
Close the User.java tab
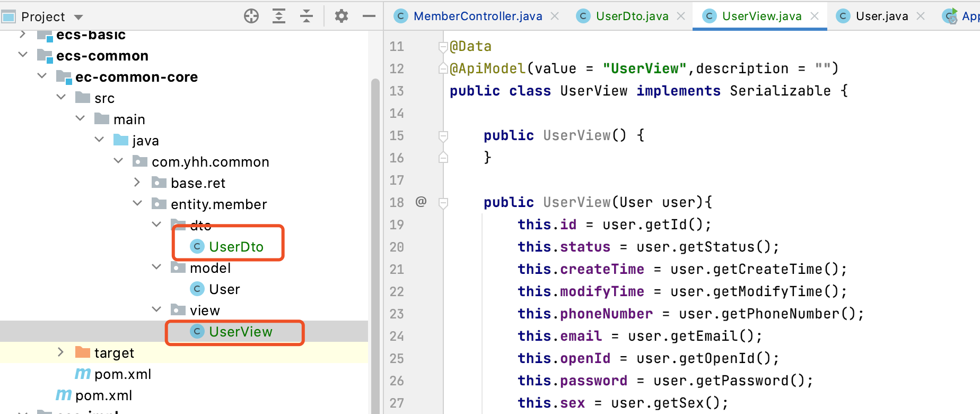921,16
